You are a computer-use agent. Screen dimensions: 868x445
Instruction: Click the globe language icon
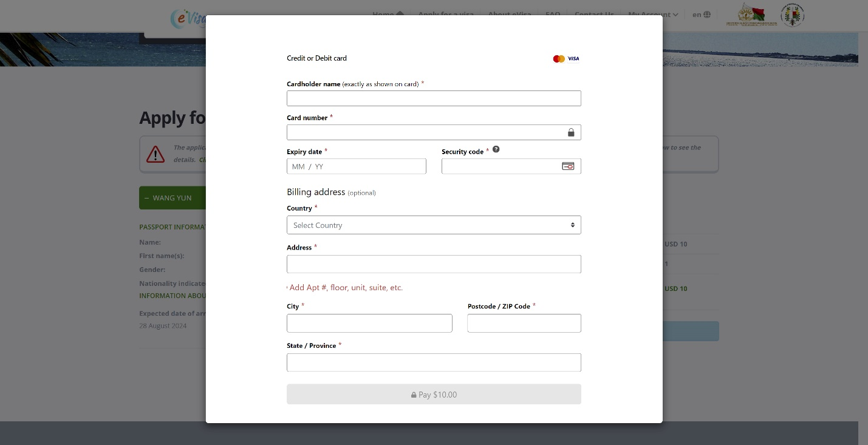(707, 15)
